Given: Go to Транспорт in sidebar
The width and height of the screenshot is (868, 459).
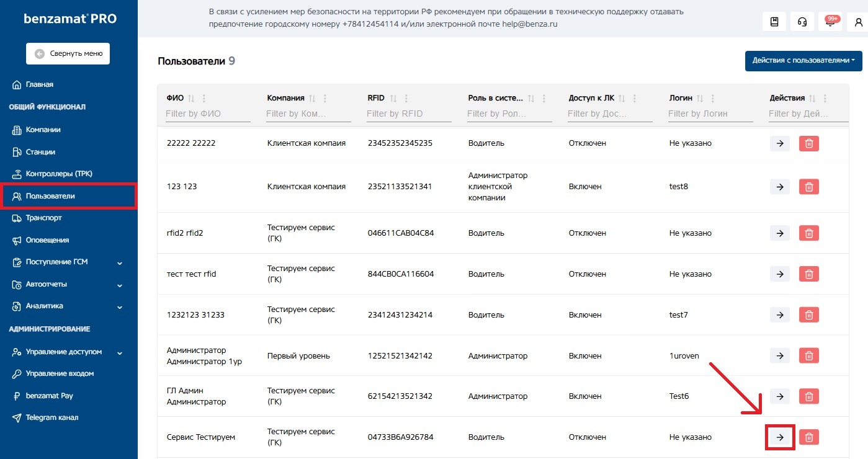Looking at the screenshot, I should (x=43, y=218).
